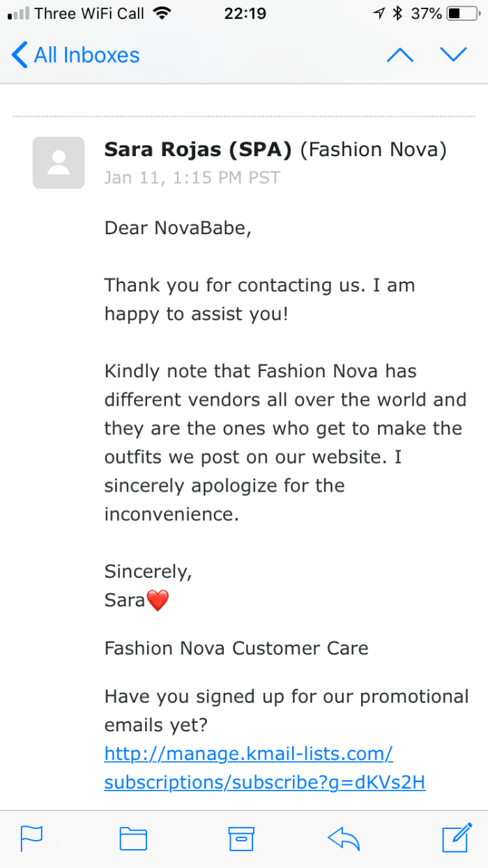Select the sender's avatar placeholder
Viewport: 488px width, 868px height.
[x=58, y=162]
